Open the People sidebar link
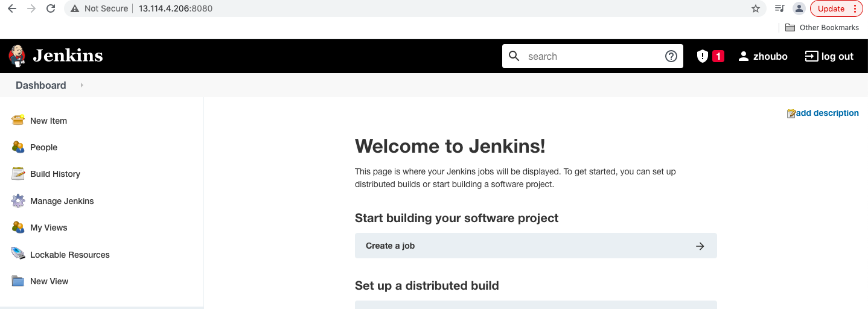This screenshot has height=309, width=868. [x=43, y=147]
